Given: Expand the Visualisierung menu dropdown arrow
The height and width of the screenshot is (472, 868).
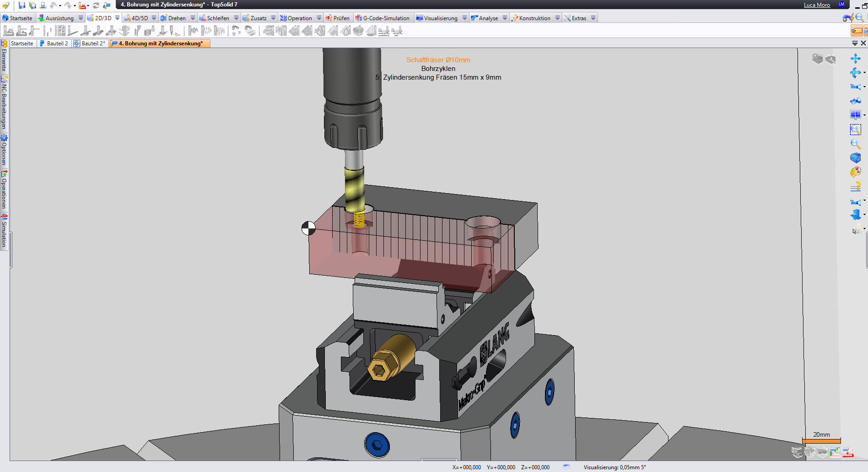Looking at the screenshot, I should [x=465, y=18].
